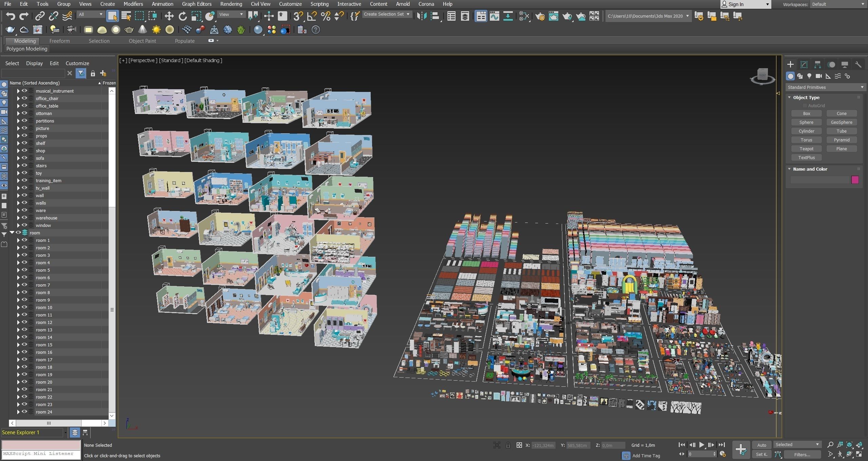Click the Play Animation button
Viewport: 868px width, 461px height.
(701, 445)
